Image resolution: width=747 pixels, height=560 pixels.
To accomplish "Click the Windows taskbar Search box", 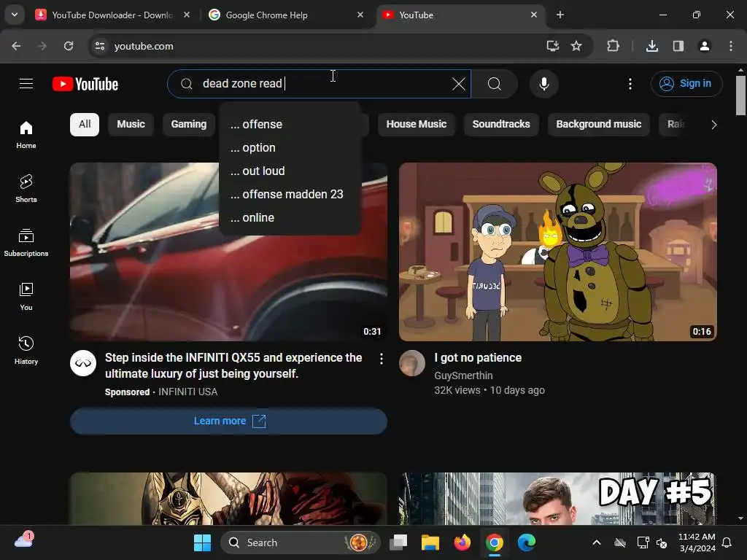I will point(300,542).
